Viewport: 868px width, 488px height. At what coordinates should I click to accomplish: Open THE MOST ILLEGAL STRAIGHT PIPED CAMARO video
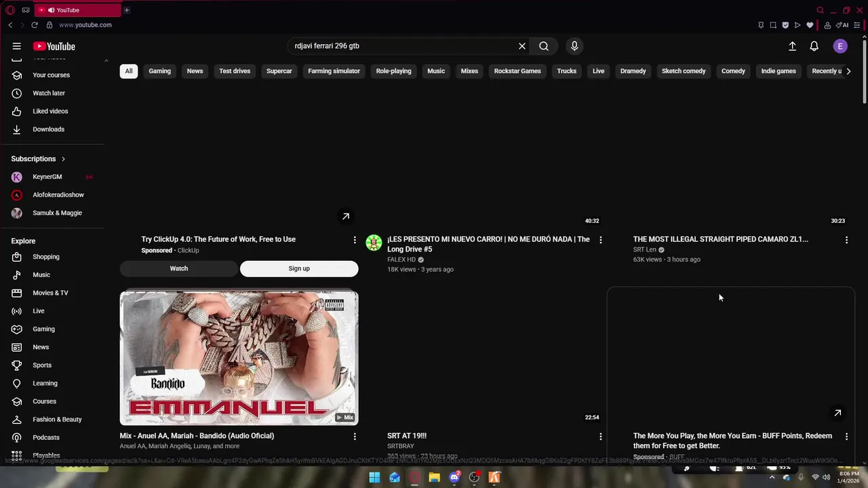tap(721, 239)
